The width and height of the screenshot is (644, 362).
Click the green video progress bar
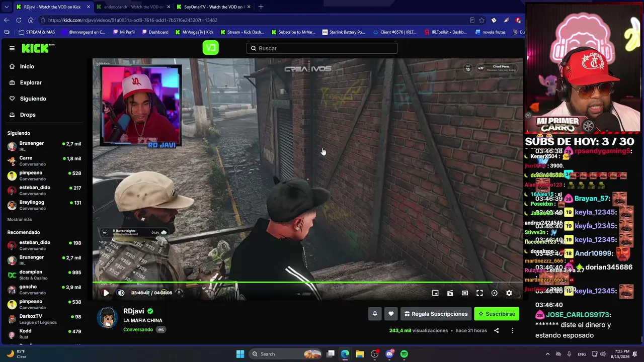point(307,282)
